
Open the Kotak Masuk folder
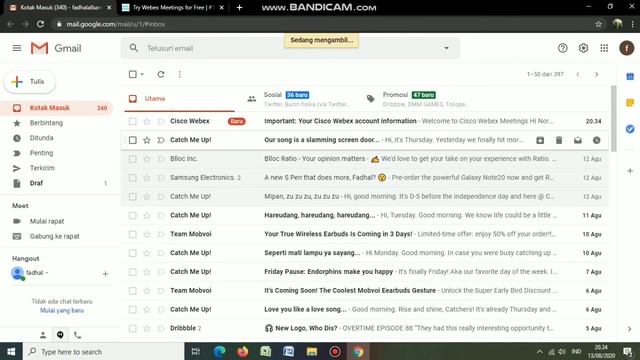[x=56, y=108]
